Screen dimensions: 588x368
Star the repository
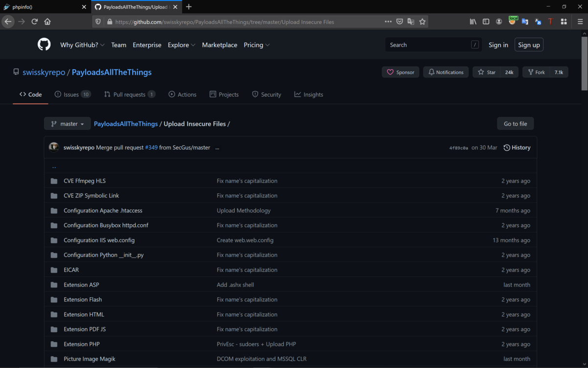pos(487,72)
